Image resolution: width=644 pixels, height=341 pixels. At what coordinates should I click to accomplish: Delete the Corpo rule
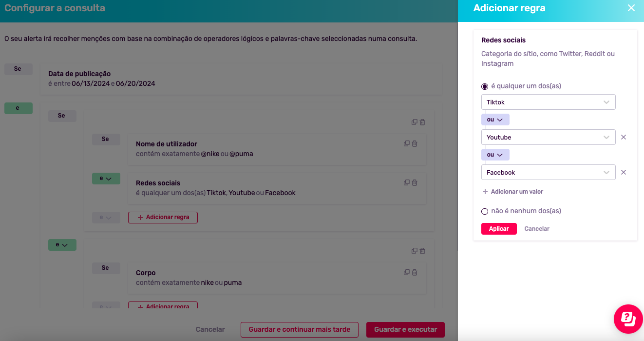pyautogui.click(x=415, y=272)
